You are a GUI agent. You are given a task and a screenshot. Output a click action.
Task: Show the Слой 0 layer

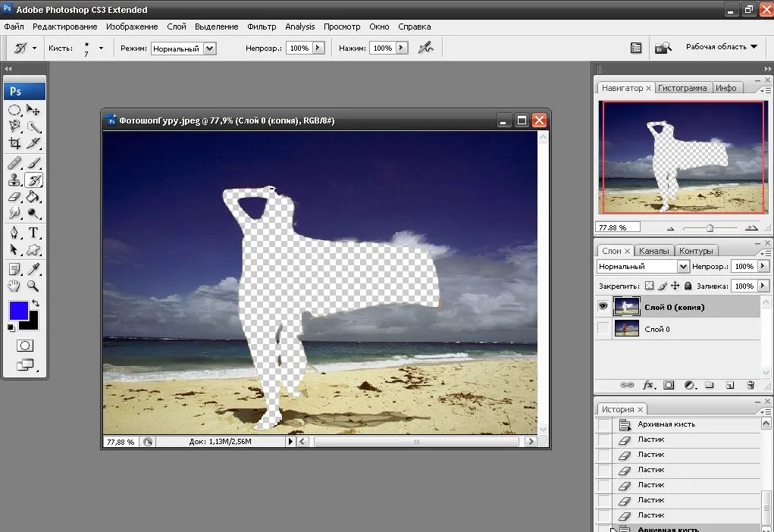pyautogui.click(x=603, y=328)
